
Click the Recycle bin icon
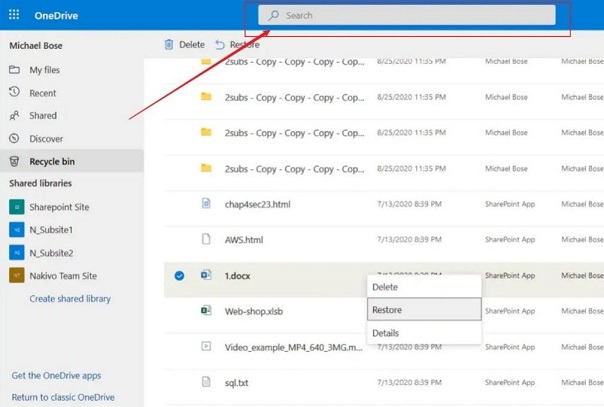click(x=14, y=161)
